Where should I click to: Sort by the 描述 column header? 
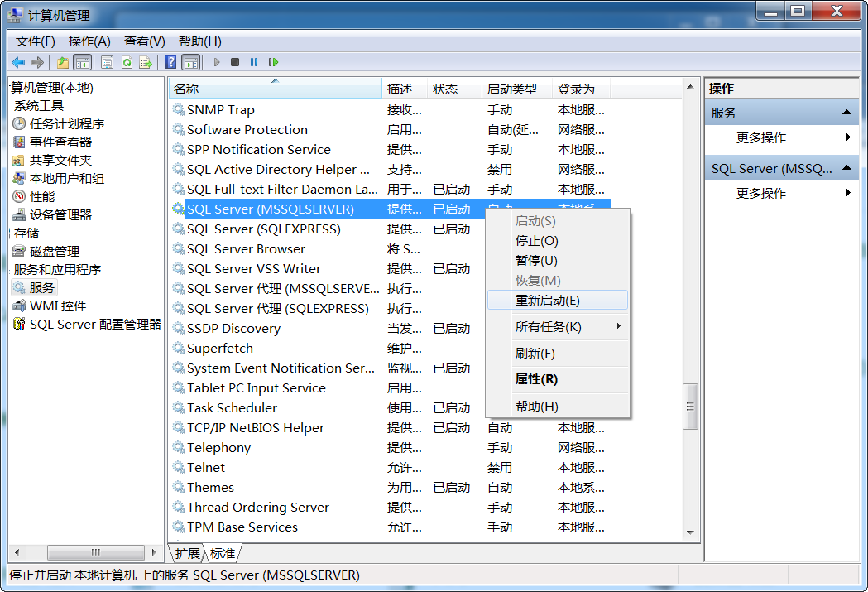click(x=405, y=89)
